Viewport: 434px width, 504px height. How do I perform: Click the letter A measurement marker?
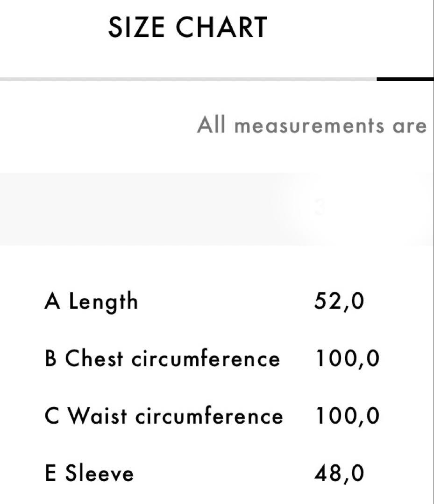(x=52, y=301)
